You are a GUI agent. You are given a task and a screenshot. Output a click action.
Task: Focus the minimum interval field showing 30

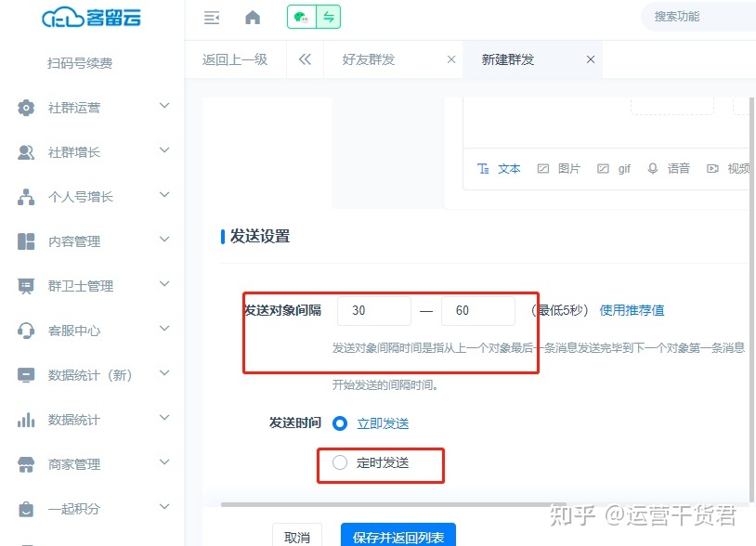(x=374, y=311)
